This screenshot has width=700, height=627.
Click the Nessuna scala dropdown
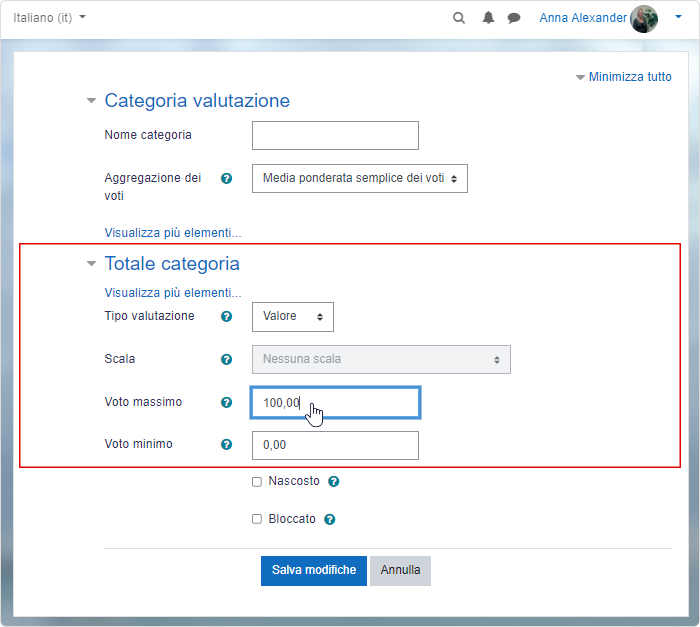pyautogui.click(x=381, y=359)
